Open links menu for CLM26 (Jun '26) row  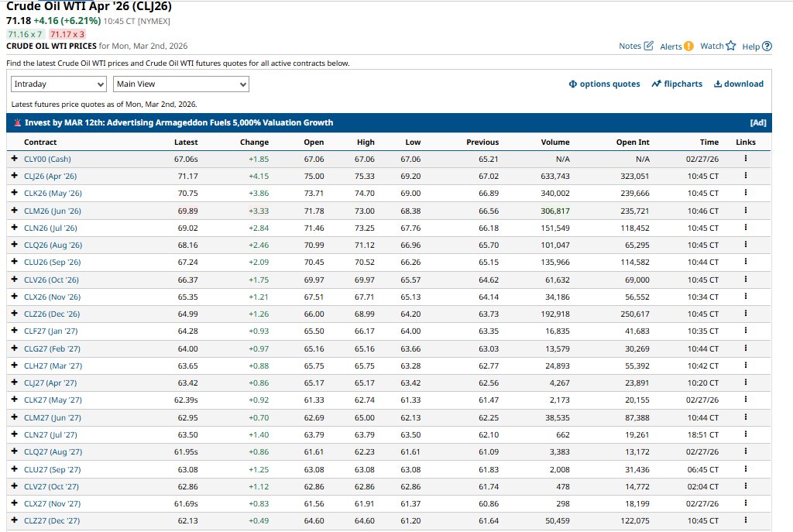click(746, 211)
